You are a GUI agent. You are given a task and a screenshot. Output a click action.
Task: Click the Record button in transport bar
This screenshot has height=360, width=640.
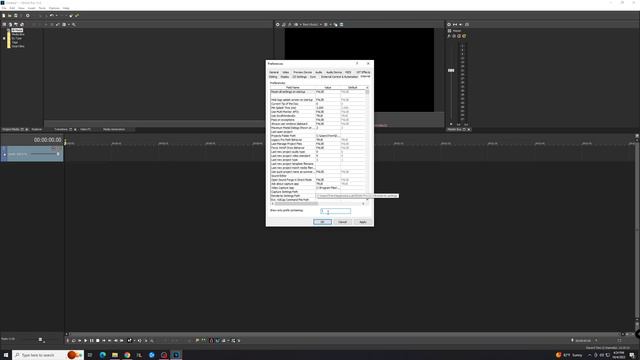click(x=68, y=340)
